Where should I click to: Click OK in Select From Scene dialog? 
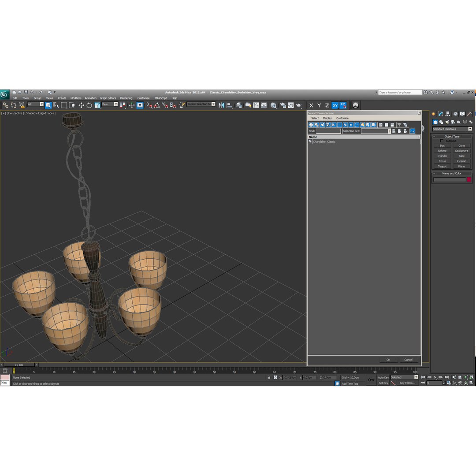388,360
